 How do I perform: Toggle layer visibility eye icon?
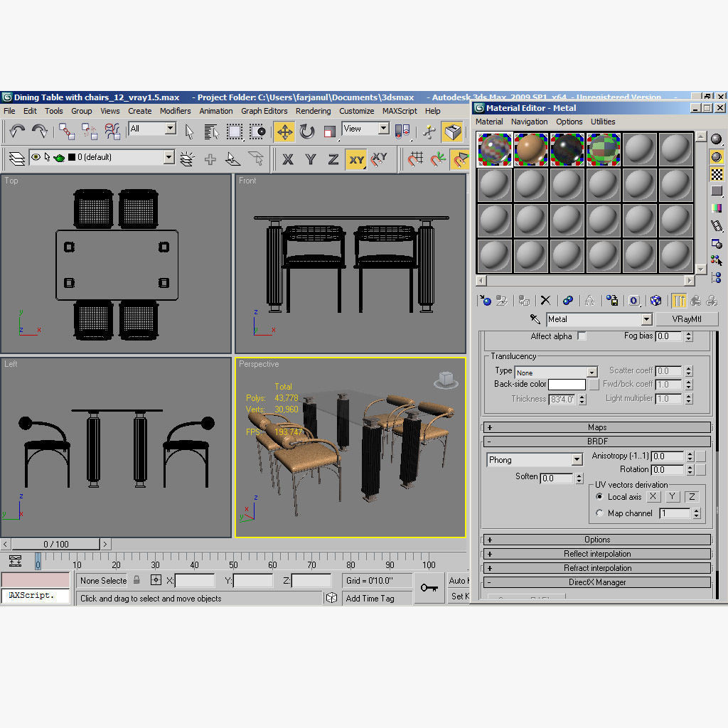pyautogui.click(x=36, y=157)
